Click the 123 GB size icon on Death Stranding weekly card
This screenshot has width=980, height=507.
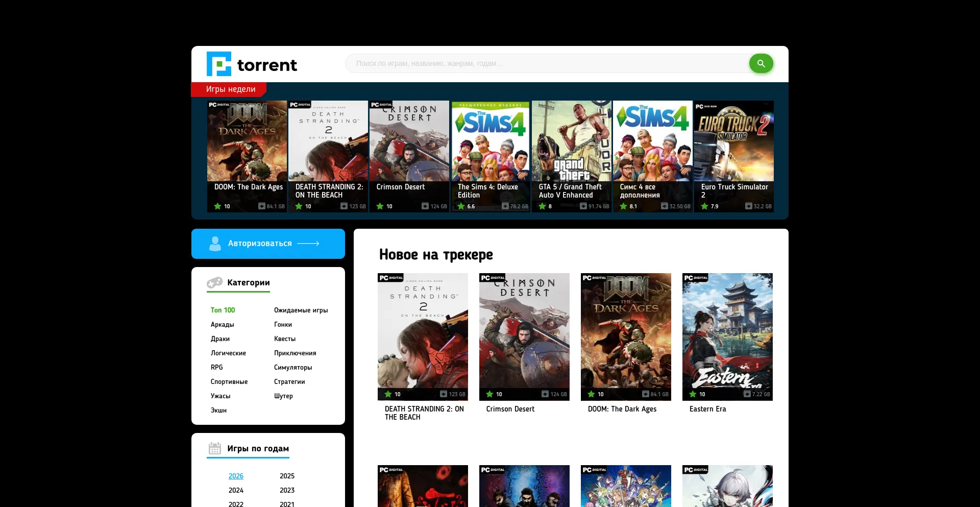[344, 206]
